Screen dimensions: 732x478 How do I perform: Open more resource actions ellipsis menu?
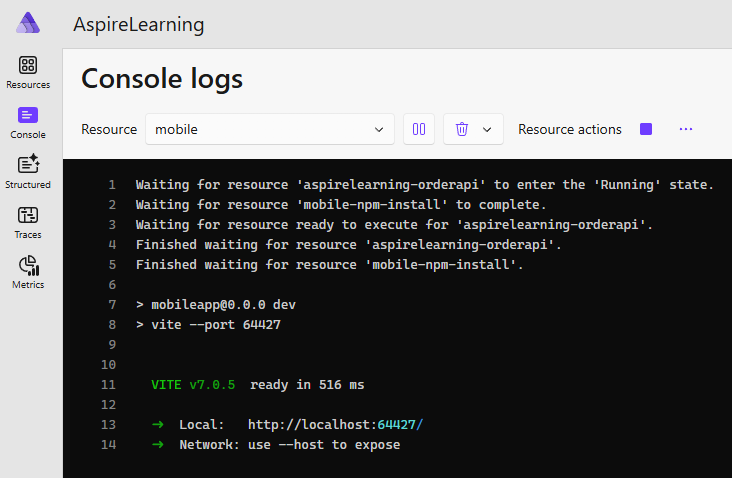click(686, 129)
